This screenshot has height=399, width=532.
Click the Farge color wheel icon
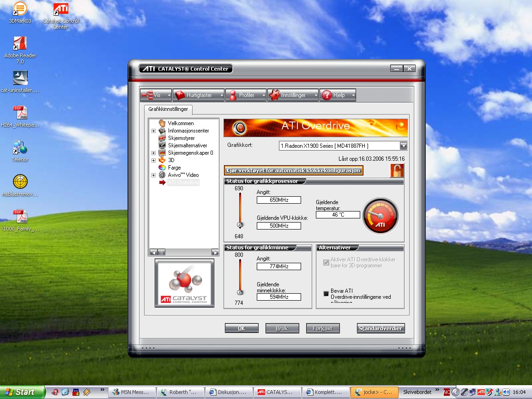(x=162, y=168)
